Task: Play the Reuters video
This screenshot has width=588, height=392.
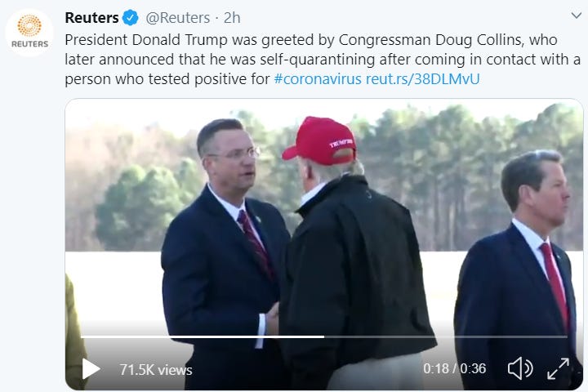Action: (x=91, y=369)
